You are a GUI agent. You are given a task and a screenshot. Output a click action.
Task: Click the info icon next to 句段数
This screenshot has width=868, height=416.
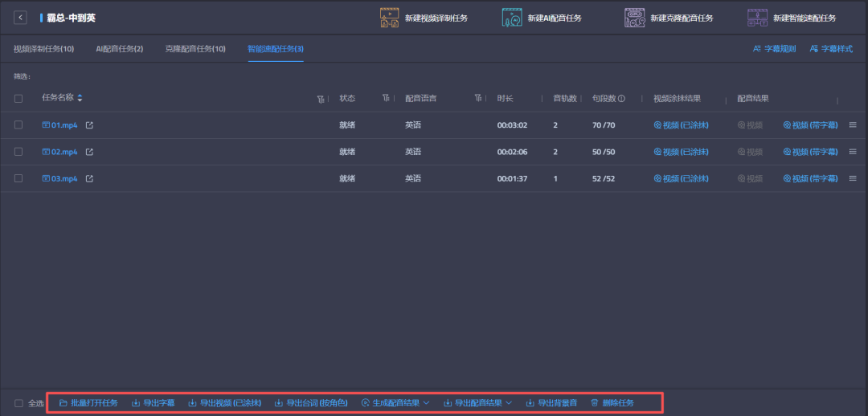pos(621,99)
